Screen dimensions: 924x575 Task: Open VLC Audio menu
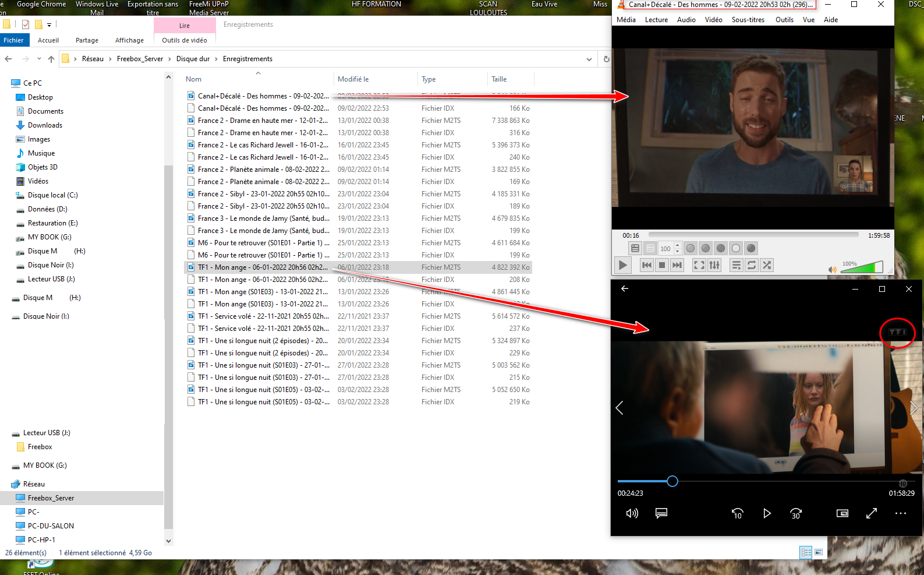click(686, 20)
